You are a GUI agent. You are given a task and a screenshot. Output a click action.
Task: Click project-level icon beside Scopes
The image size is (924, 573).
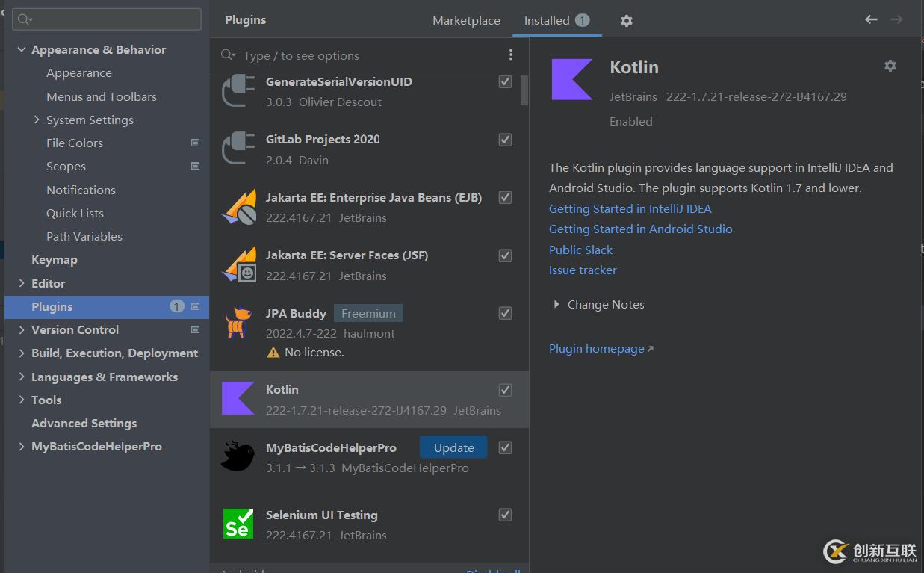click(196, 166)
